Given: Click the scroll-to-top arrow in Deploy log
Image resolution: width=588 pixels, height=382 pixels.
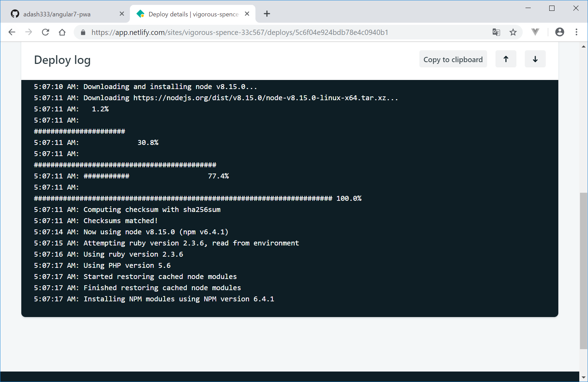Looking at the screenshot, I should point(506,59).
